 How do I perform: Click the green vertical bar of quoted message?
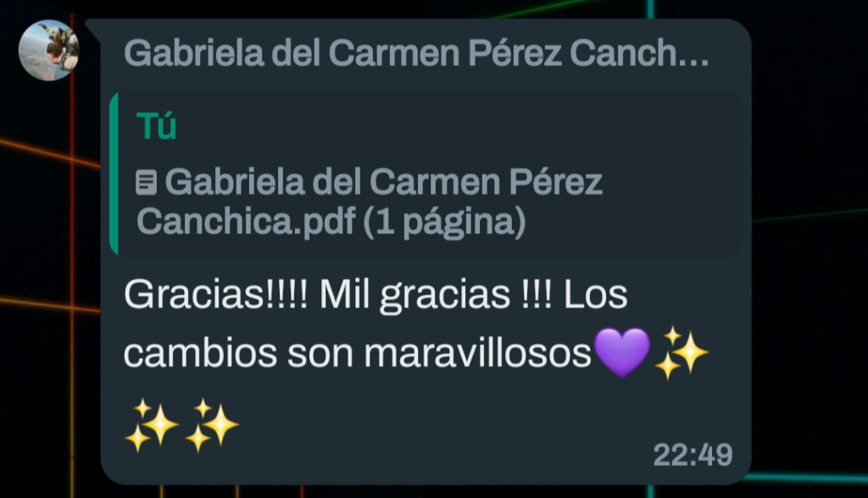114,174
